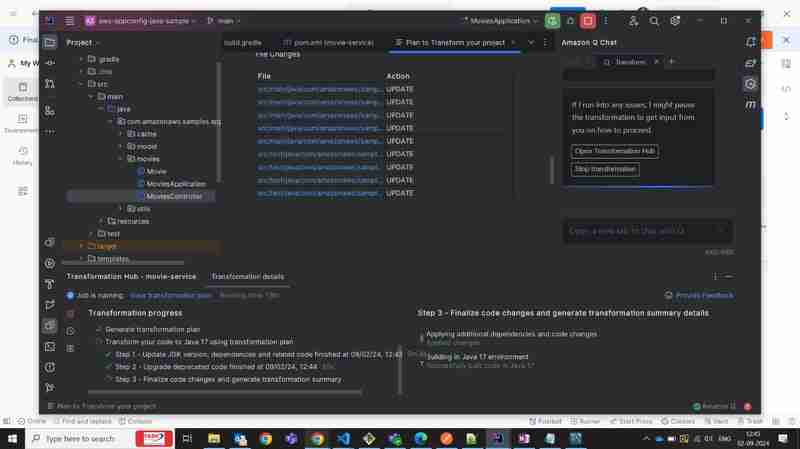The height and width of the screenshot is (449, 800).
Task: Open the Services tool window icon
Action: (x=49, y=263)
